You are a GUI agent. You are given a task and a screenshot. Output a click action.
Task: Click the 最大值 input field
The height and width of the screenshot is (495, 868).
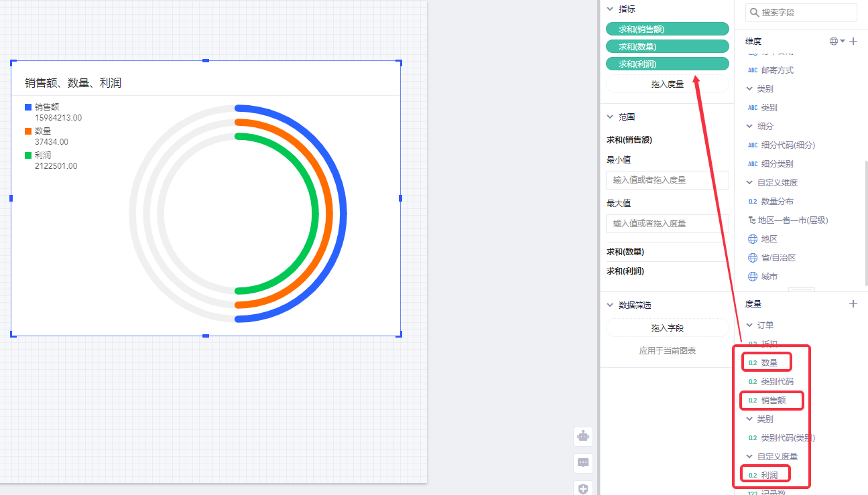[667, 224]
